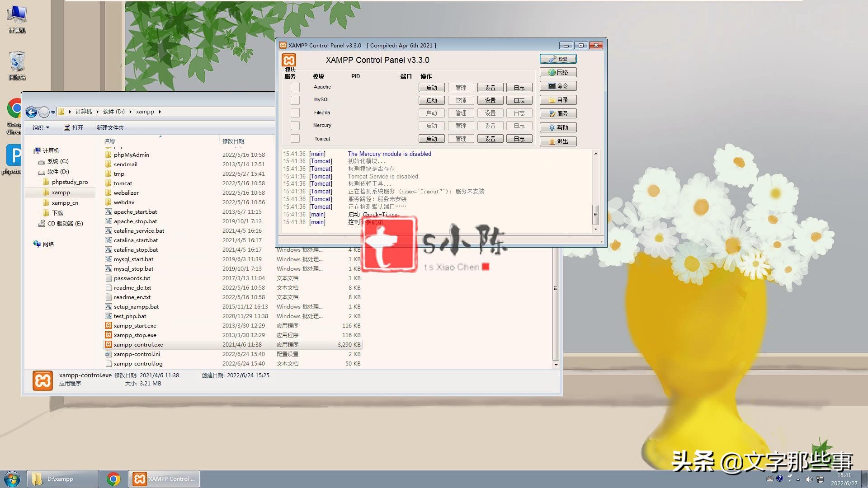868x488 pixels.
Task: Toggle the Tomcat service checkbox
Action: click(295, 139)
